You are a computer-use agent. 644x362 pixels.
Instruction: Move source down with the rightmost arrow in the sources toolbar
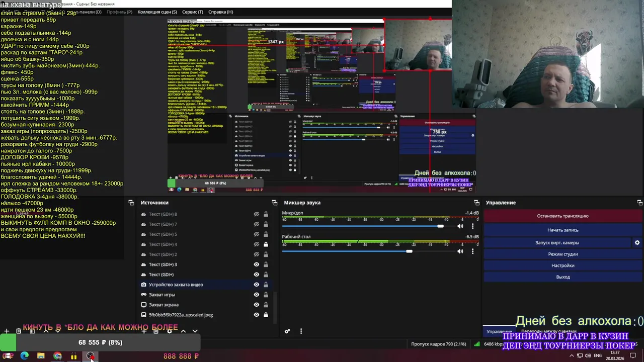click(195, 331)
